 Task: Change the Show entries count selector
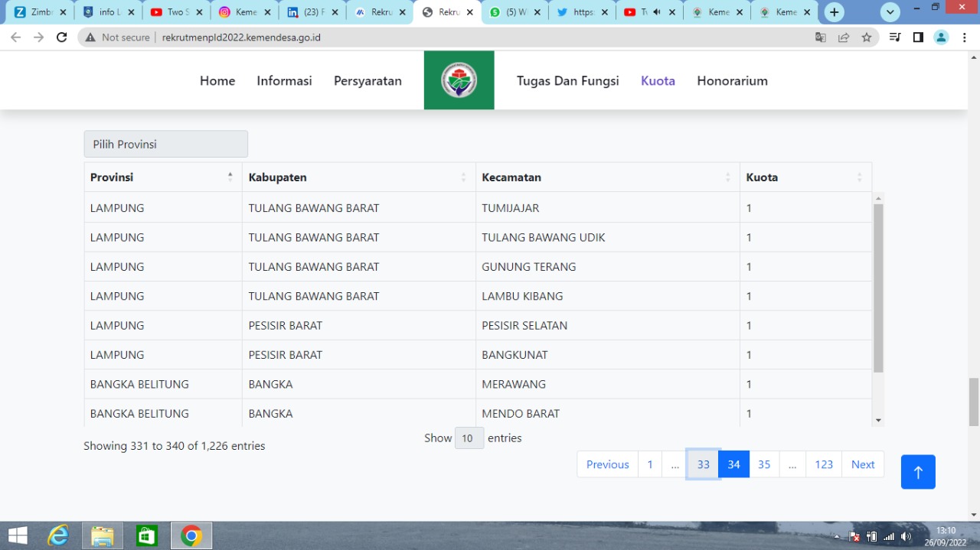tap(469, 438)
